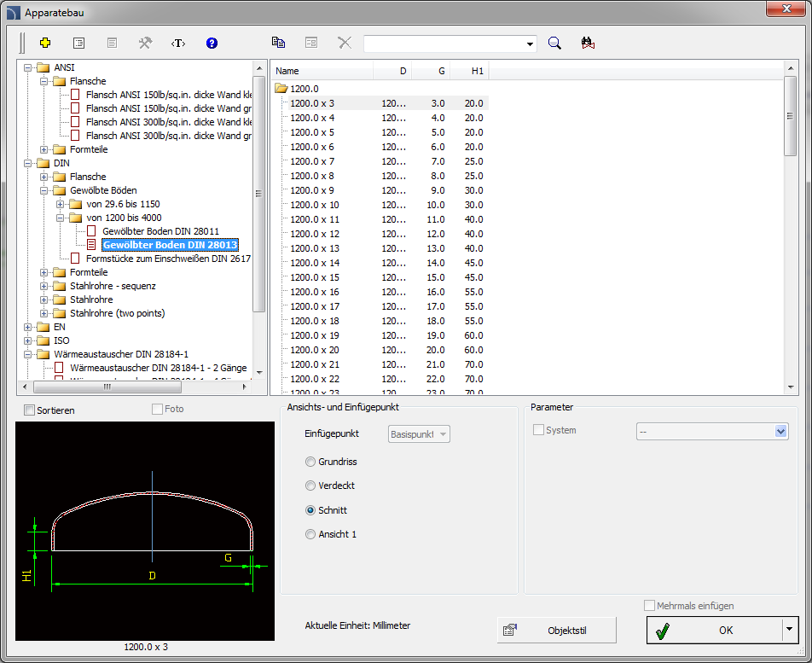The width and height of the screenshot is (812, 663).
Task: Click the hammer and wrench tools icon
Action: click(145, 43)
